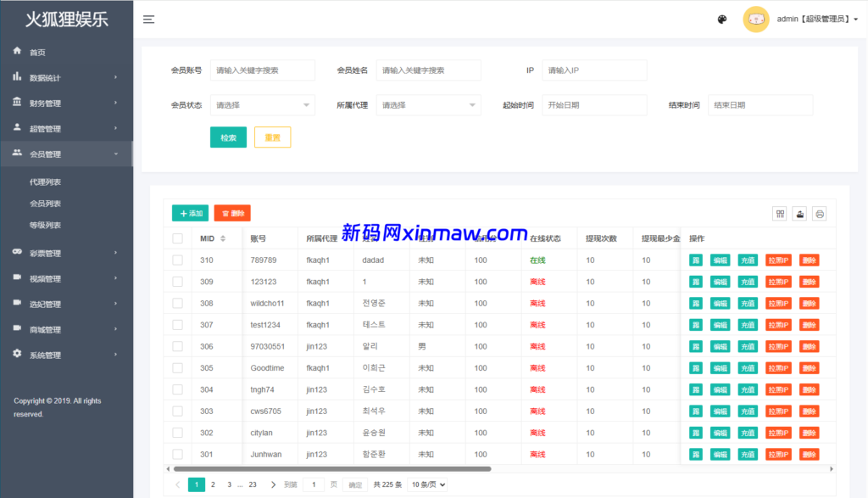Edit user 123123 with 编辑 button
This screenshot has height=498, width=868.
click(x=721, y=282)
